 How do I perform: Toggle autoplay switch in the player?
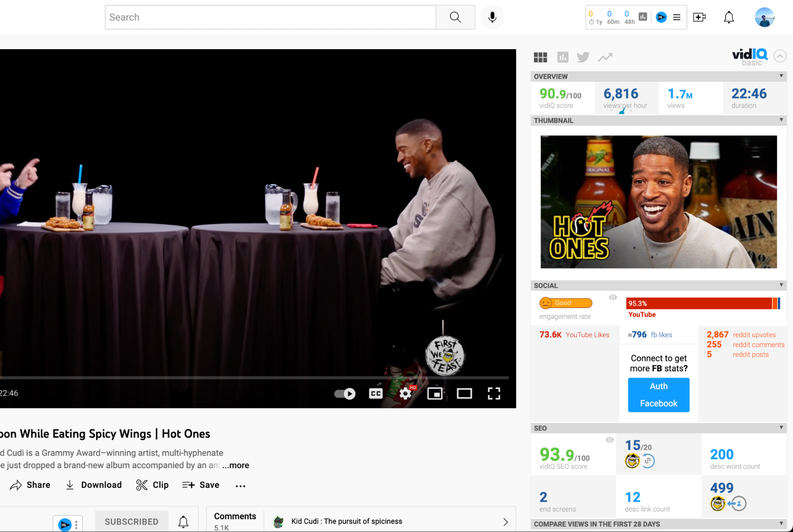344,393
